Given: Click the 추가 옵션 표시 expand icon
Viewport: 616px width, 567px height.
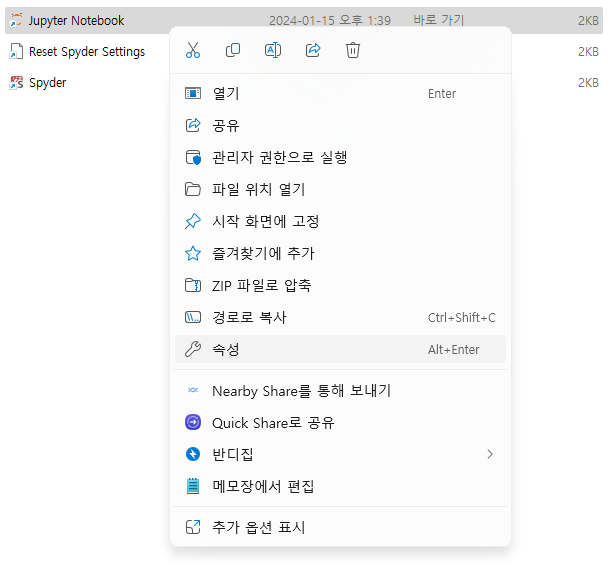Looking at the screenshot, I should [x=193, y=527].
